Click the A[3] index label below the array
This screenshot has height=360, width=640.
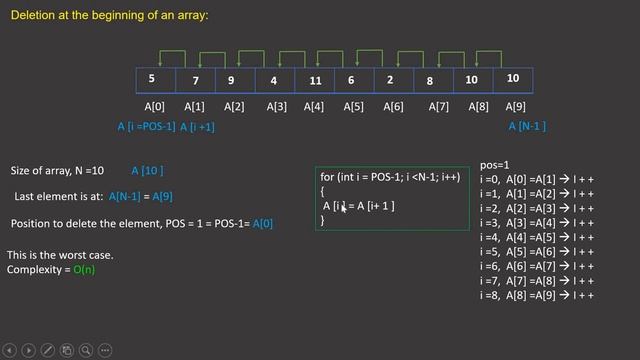click(x=277, y=107)
